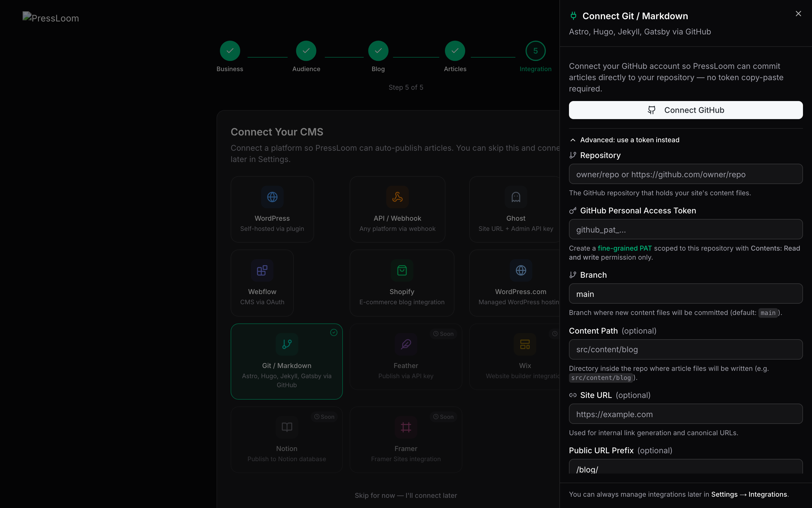Click the Articles step label

click(x=455, y=69)
